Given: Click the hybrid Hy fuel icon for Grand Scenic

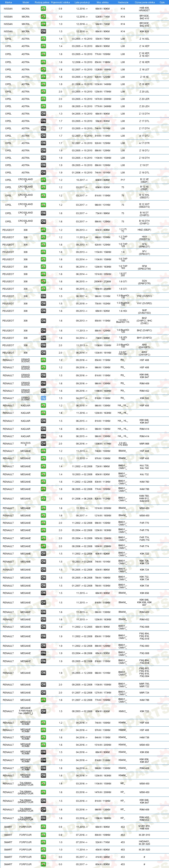Looking at the screenshot, I should [43, 398].
